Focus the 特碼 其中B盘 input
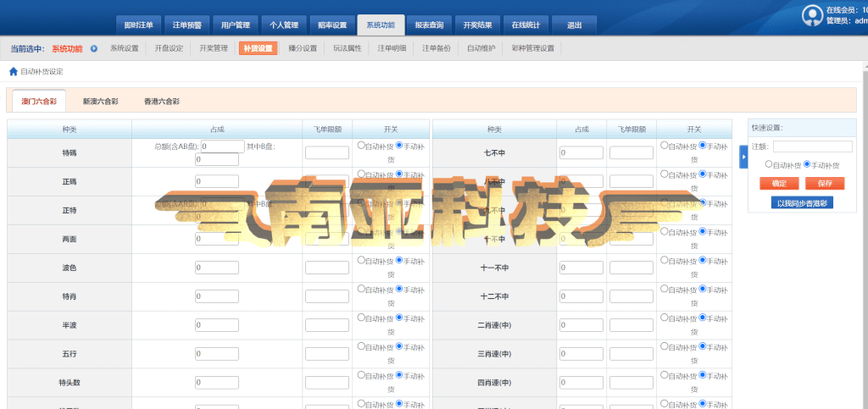 [217, 160]
